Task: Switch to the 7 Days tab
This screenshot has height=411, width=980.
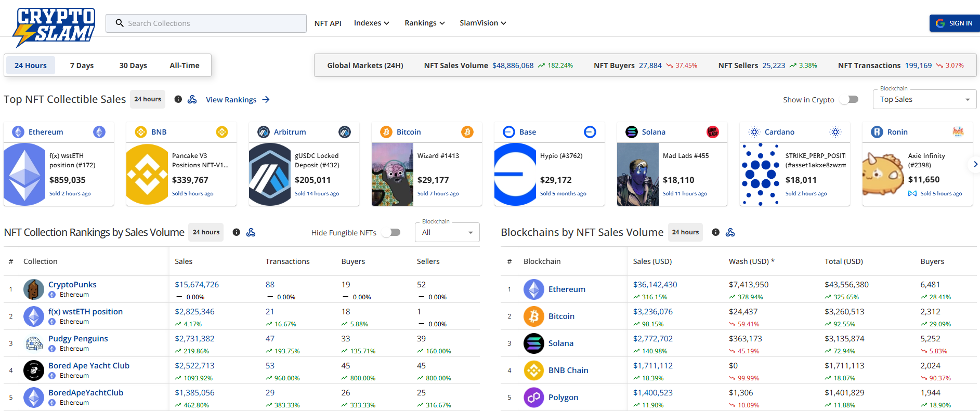Action: 82,65
